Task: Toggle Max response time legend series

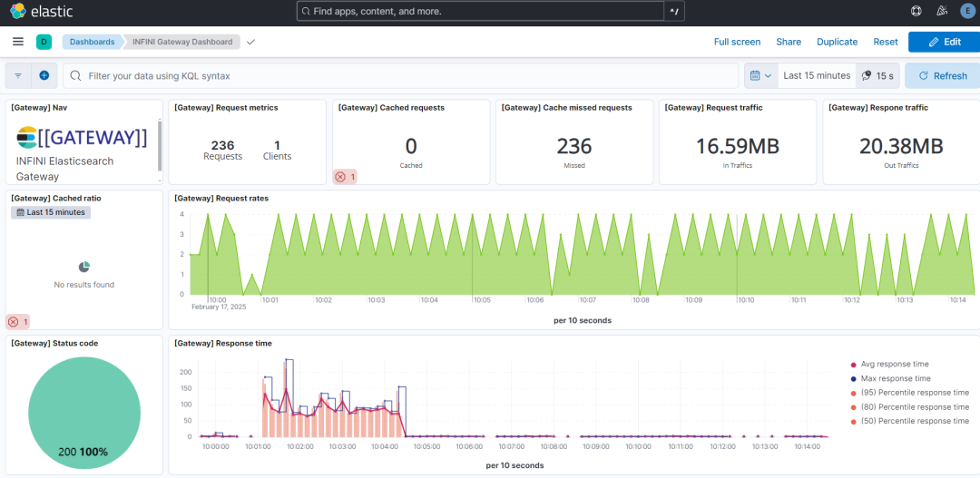Action: [x=897, y=379]
